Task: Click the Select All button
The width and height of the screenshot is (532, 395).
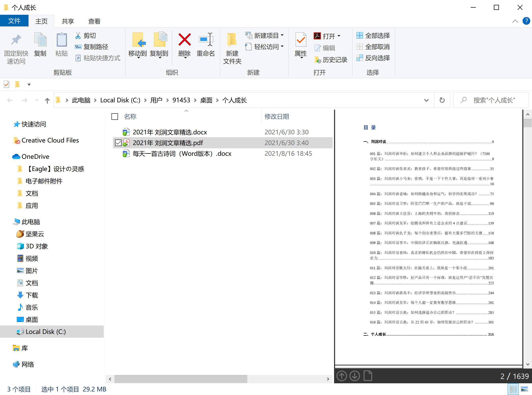Action: click(x=373, y=35)
